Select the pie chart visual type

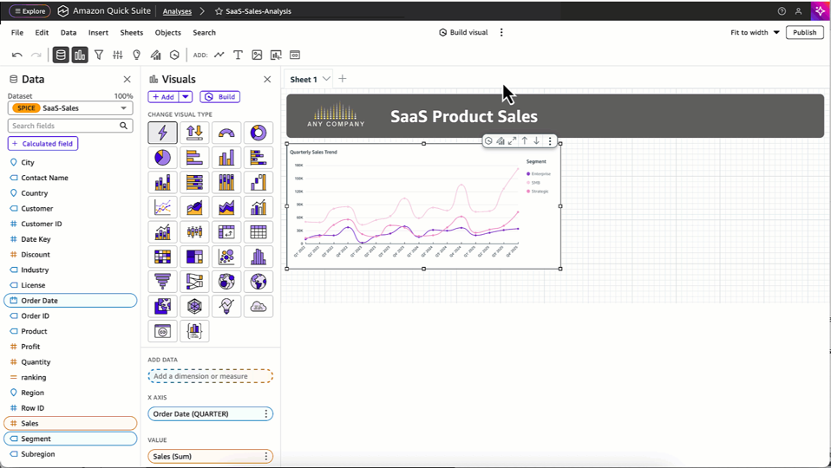click(x=162, y=158)
